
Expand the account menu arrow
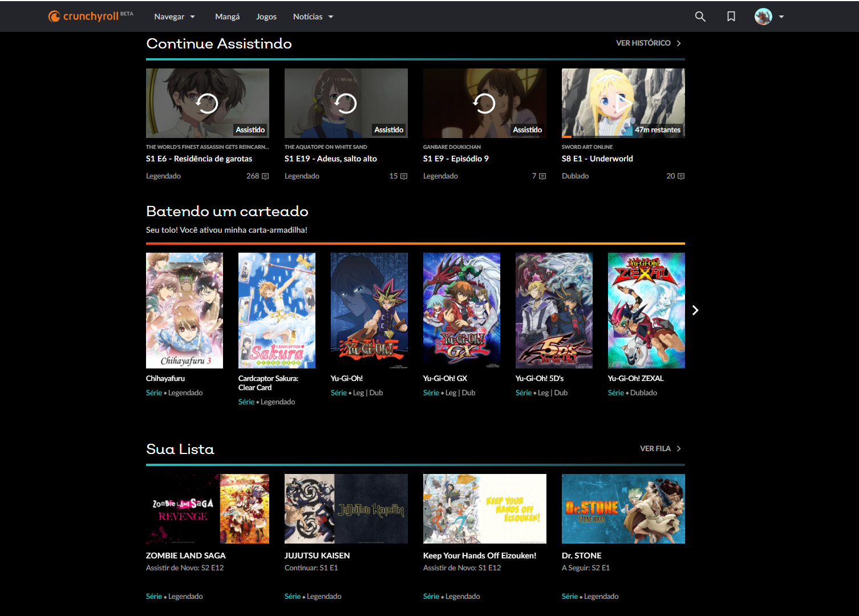click(781, 17)
